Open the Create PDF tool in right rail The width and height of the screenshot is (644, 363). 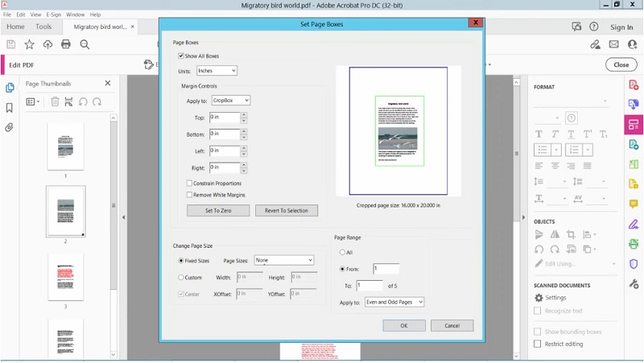pyautogui.click(x=634, y=85)
